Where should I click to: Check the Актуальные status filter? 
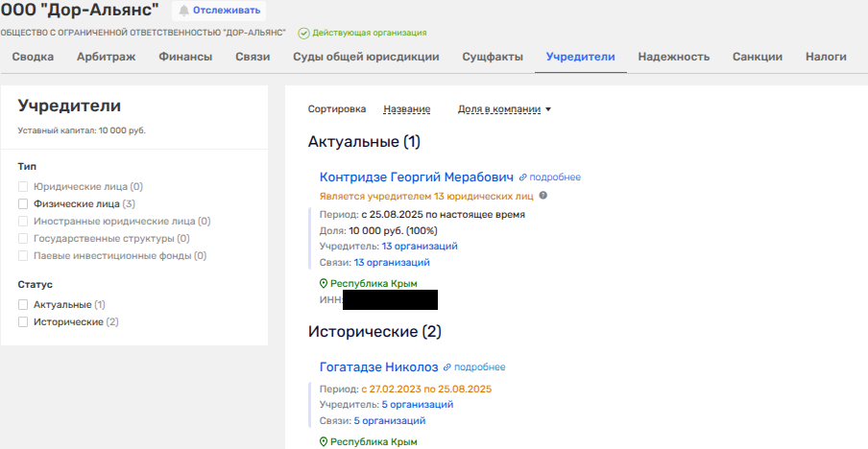pyautogui.click(x=23, y=304)
